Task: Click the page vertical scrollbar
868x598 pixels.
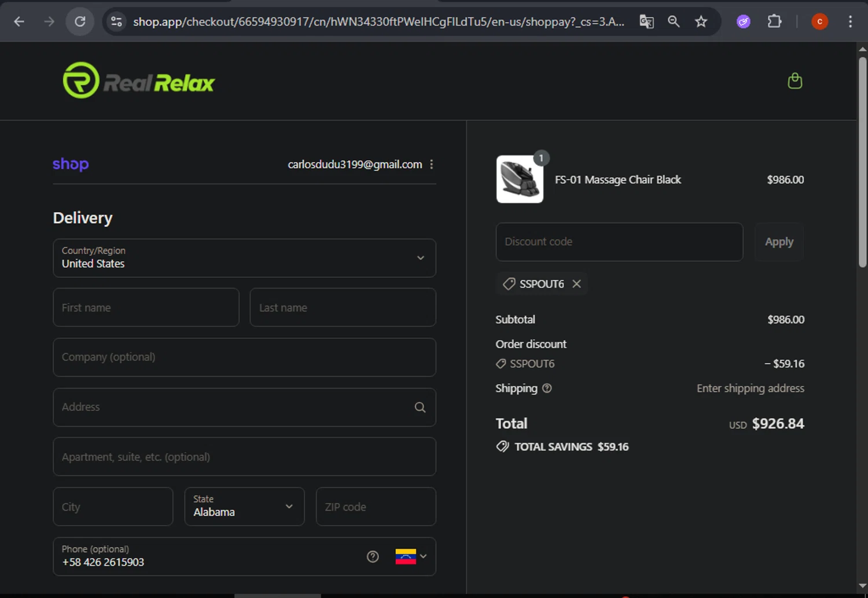Action: (x=862, y=162)
